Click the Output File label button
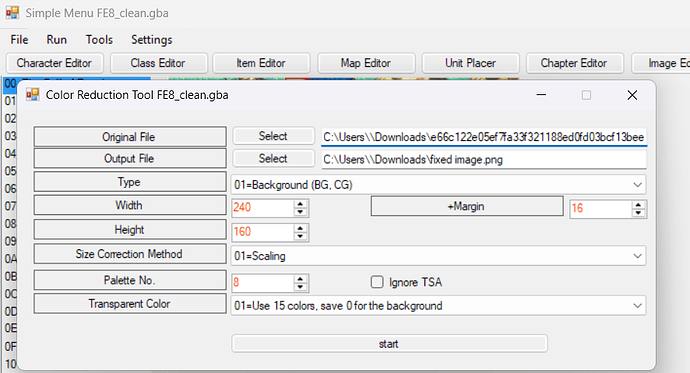 pyautogui.click(x=130, y=158)
